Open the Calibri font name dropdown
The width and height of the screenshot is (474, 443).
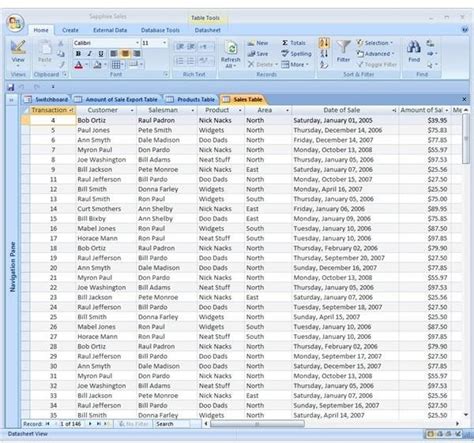pyautogui.click(x=137, y=43)
